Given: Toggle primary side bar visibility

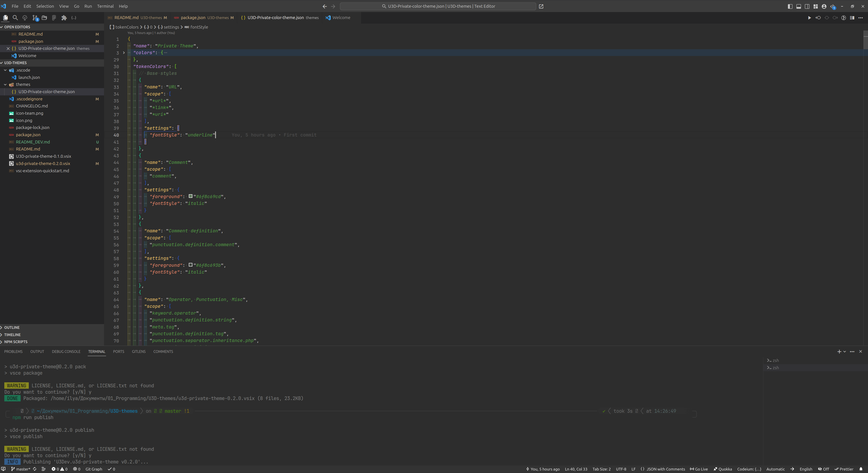Looking at the screenshot, I should pyautogui.click(x=790, y=6).
